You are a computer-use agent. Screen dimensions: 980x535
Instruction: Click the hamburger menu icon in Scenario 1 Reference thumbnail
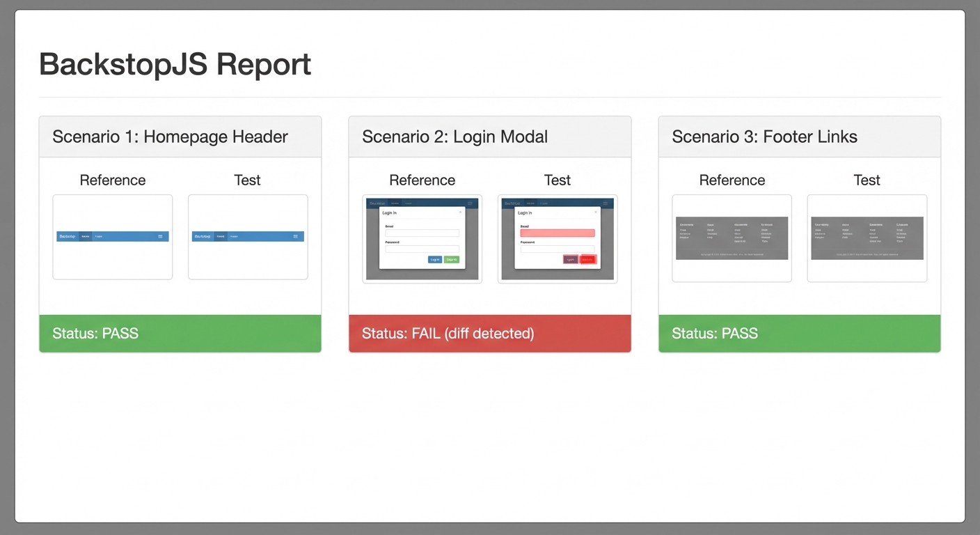pos(159,236)
